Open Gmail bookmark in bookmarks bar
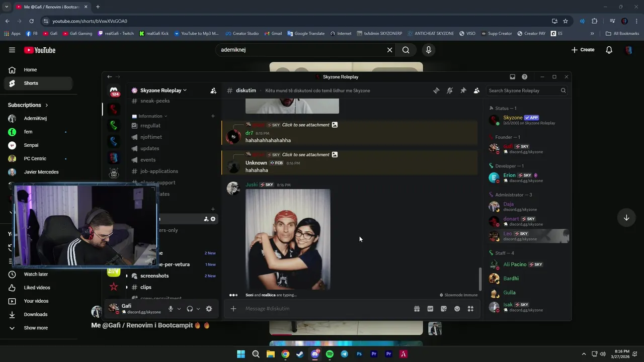644x362 pixels. pyautogui.click(x=273, y=34)
